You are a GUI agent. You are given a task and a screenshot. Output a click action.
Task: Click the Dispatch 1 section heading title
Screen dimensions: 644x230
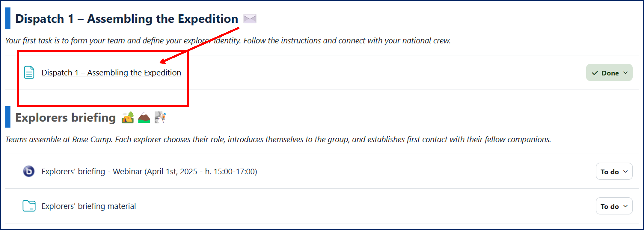click(126, 19)
